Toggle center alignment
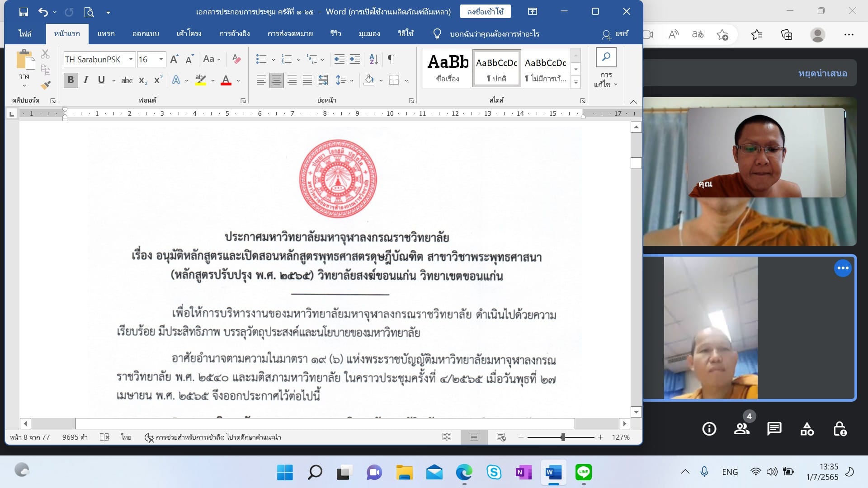The image size is (868, 488). [276, 80]
